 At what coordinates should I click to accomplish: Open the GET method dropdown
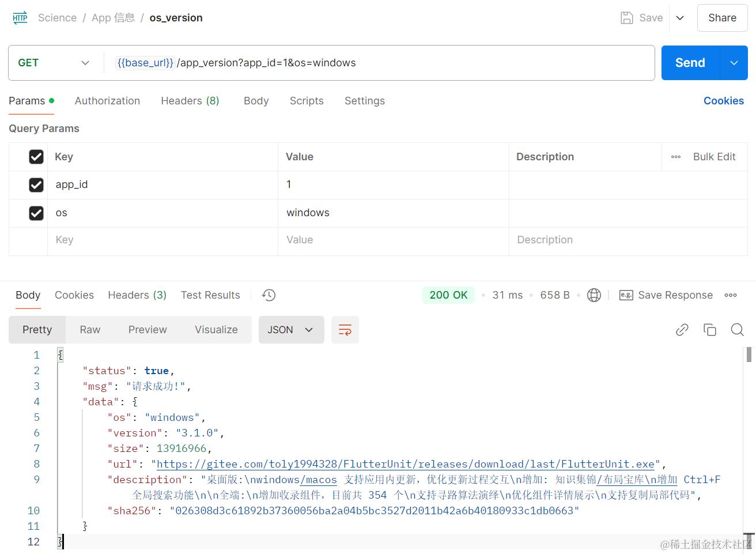(x=54, y=63)
